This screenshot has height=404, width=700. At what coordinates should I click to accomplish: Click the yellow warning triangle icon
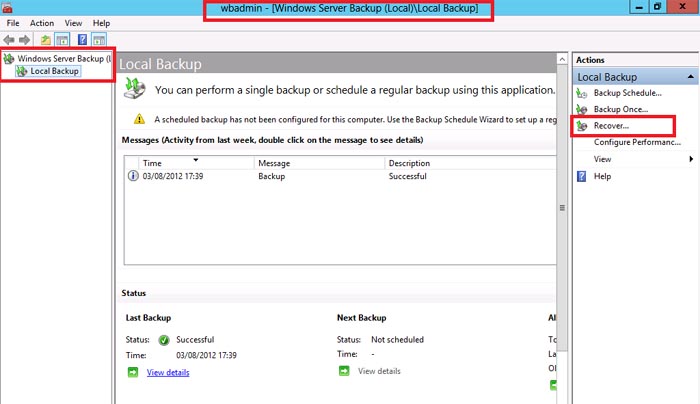point(139,119)
